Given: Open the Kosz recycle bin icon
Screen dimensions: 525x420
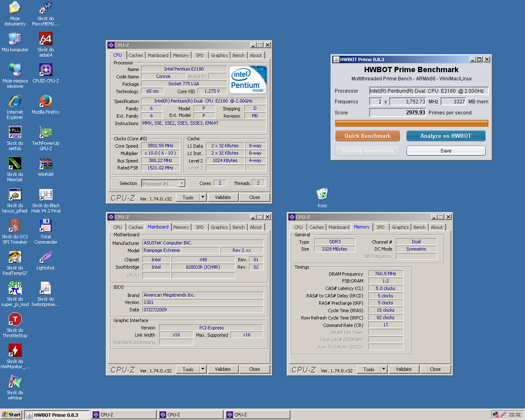Looking at the screenshot, I should coord(322,194).
